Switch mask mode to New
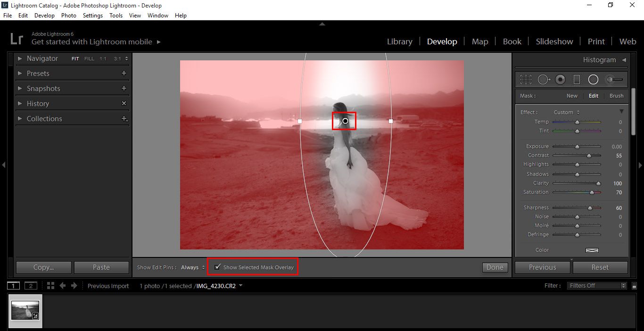 pyautogui.click(x=572, y=96)
